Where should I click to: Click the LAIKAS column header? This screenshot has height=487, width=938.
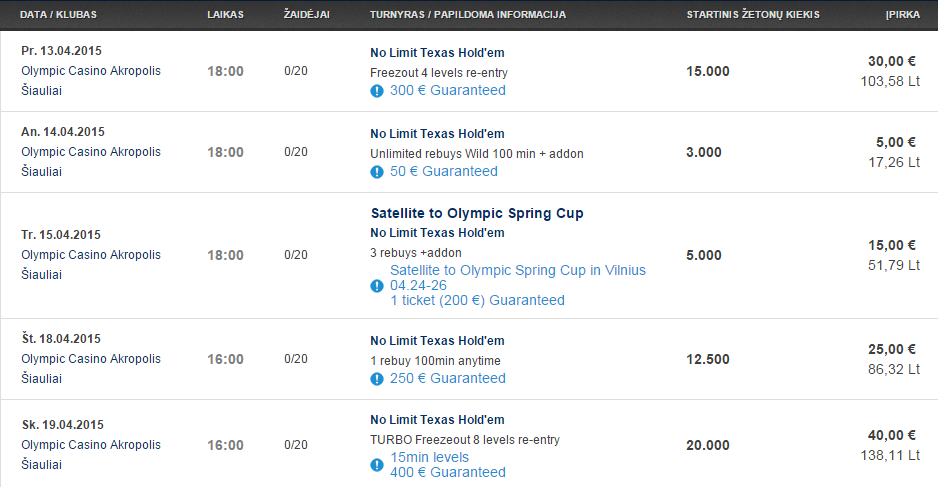tap(226, 14)
